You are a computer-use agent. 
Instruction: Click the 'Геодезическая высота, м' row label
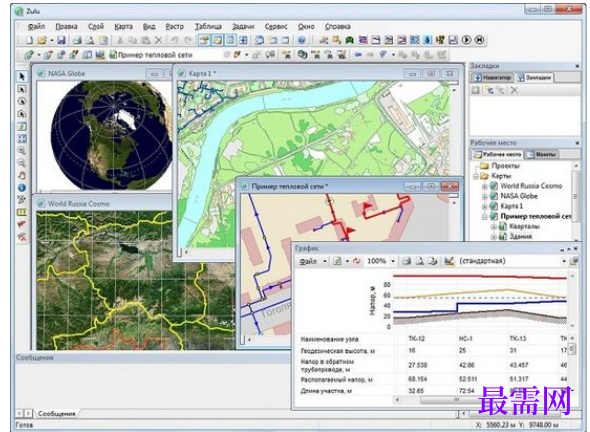(x=338, y=351)
